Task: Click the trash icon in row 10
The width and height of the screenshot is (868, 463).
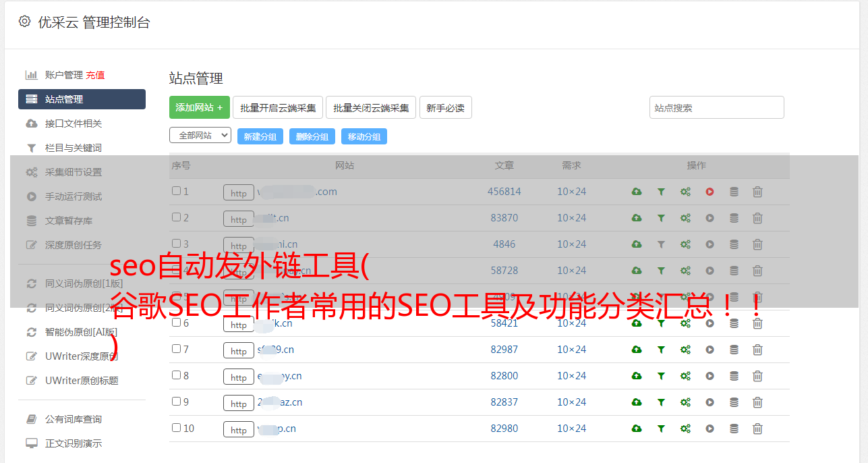Action: (757, 429)
